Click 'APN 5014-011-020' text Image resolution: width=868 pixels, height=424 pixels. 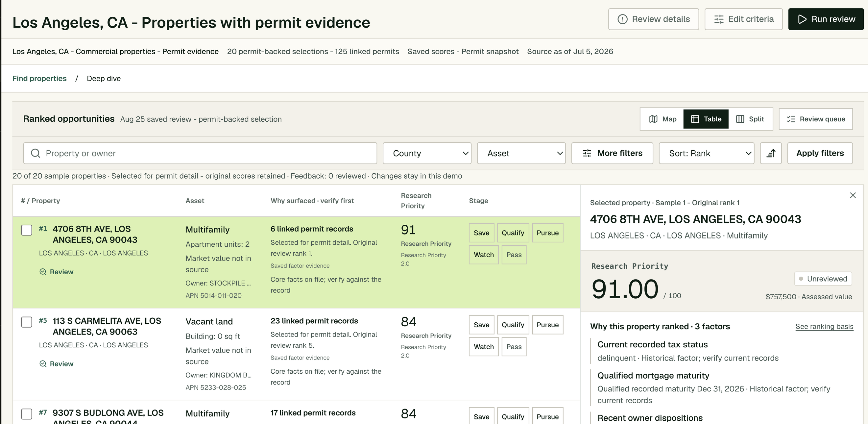click(213, 296)
